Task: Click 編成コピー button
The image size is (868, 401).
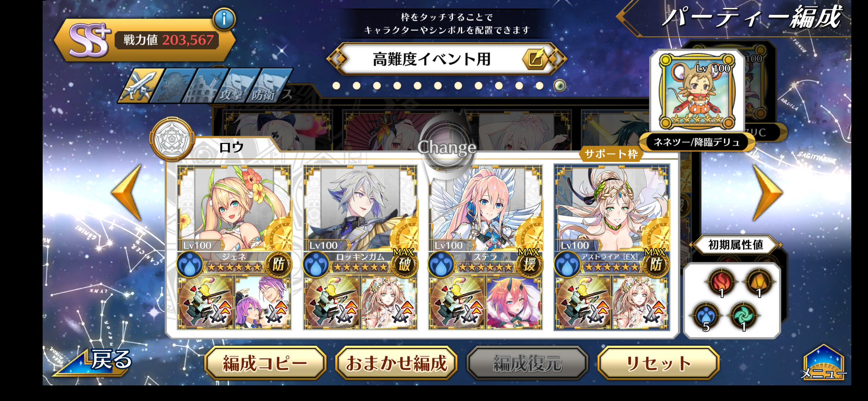Action: click(265, 363)
